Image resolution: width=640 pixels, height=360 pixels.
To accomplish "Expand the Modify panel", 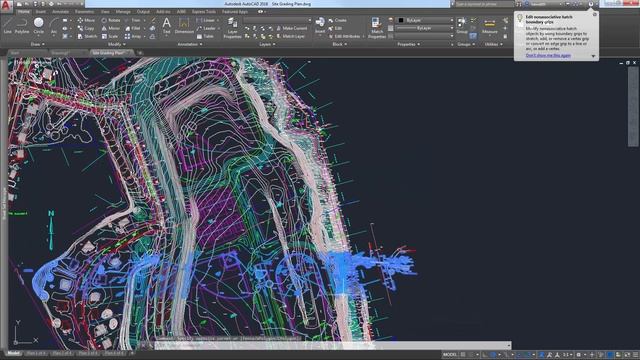I will pyautogui.click(x=116, y=44).
